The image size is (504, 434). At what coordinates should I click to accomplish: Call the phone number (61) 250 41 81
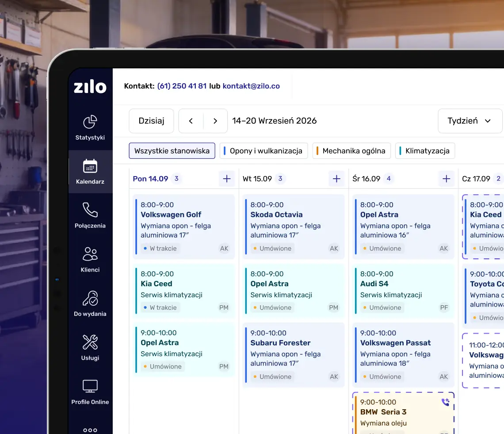pos(182,86)
